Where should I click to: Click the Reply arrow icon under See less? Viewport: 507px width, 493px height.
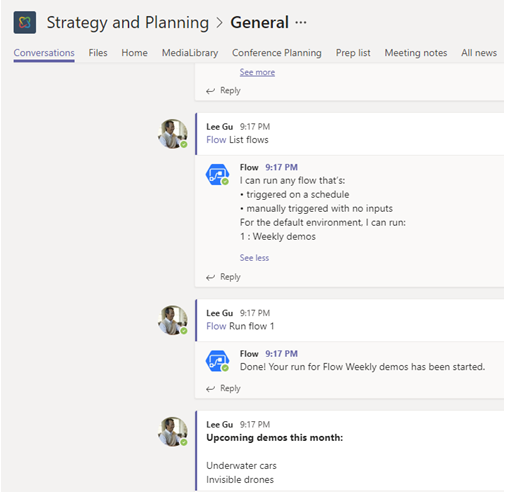210,277
